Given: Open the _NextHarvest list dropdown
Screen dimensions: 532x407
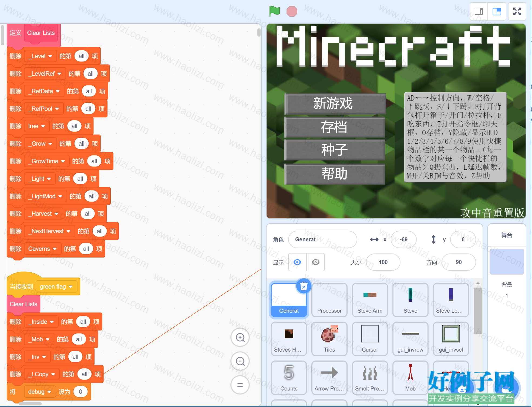Looking at the screenshot, I should (49, 231).
